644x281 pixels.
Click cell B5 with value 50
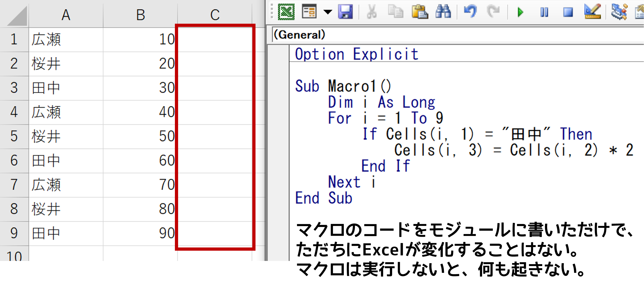pyautogui.click(x=140, y=136)
